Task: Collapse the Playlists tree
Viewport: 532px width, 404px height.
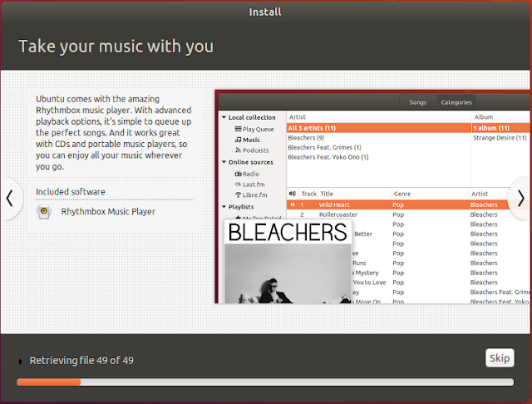Action: point(224,207)
